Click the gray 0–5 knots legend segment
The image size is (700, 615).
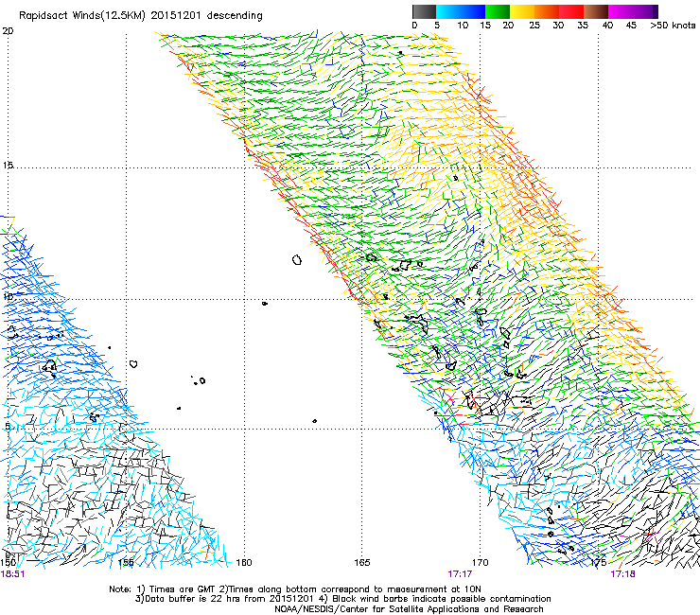pos(424,11)
